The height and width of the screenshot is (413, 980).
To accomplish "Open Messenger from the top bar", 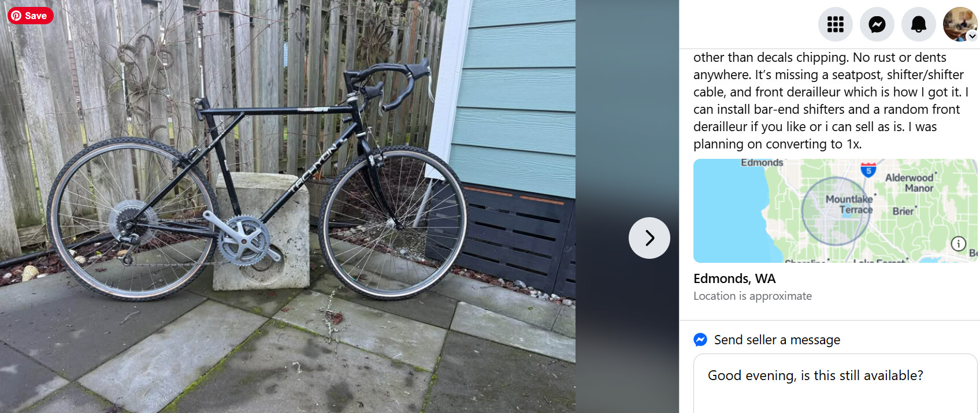I will click(x=877, y=24).
